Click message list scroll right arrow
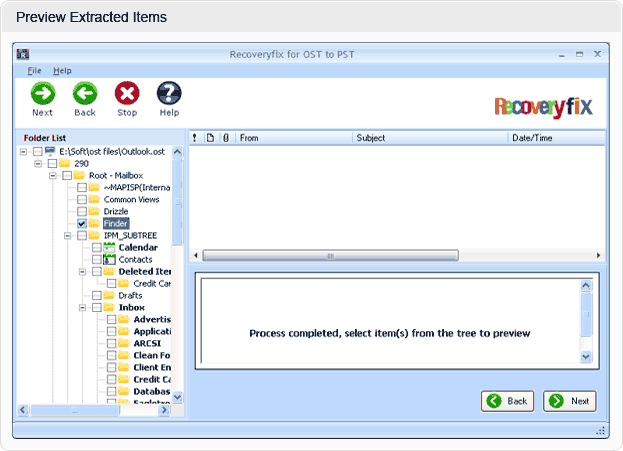This screenshot has height=451, width=623. tap(598, 256)
